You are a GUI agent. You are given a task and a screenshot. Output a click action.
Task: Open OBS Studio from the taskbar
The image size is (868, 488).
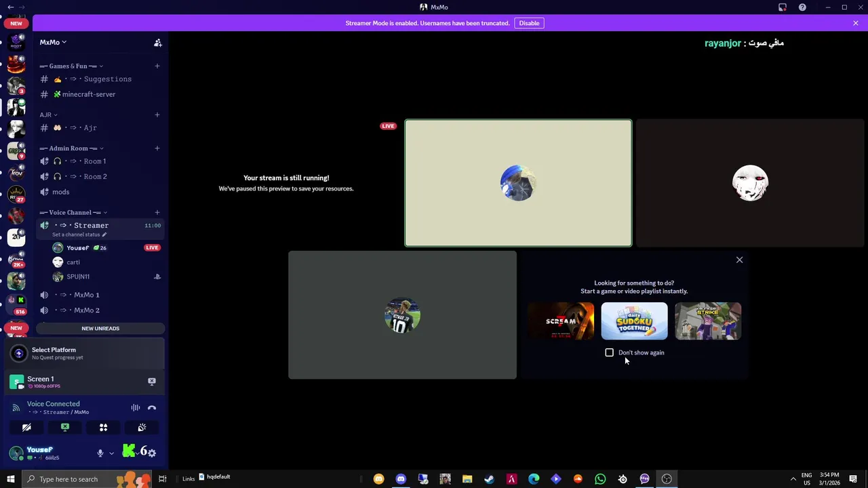(667, 479)
